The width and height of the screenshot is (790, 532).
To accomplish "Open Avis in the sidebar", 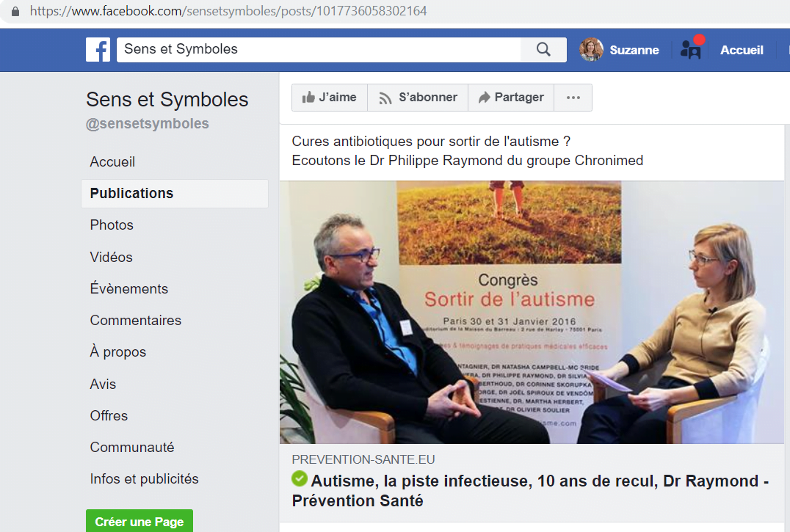I will point(103,384).
